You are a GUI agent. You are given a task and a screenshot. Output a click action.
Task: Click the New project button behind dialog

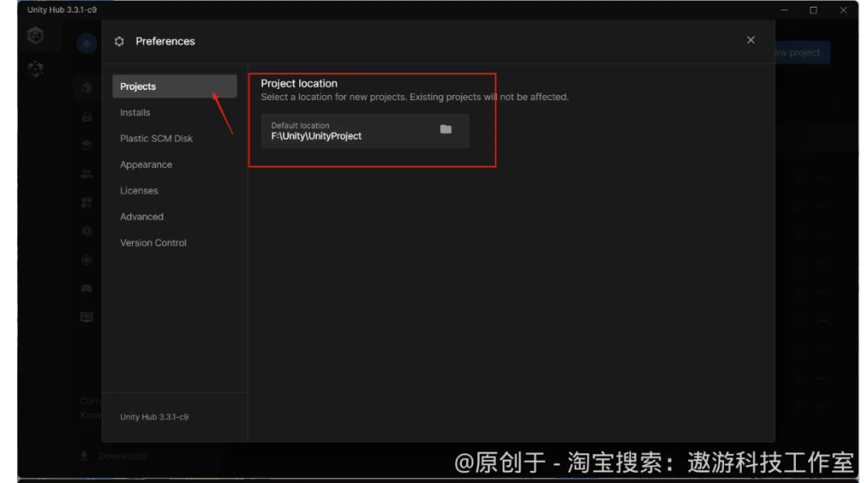(x=802, y=53)
